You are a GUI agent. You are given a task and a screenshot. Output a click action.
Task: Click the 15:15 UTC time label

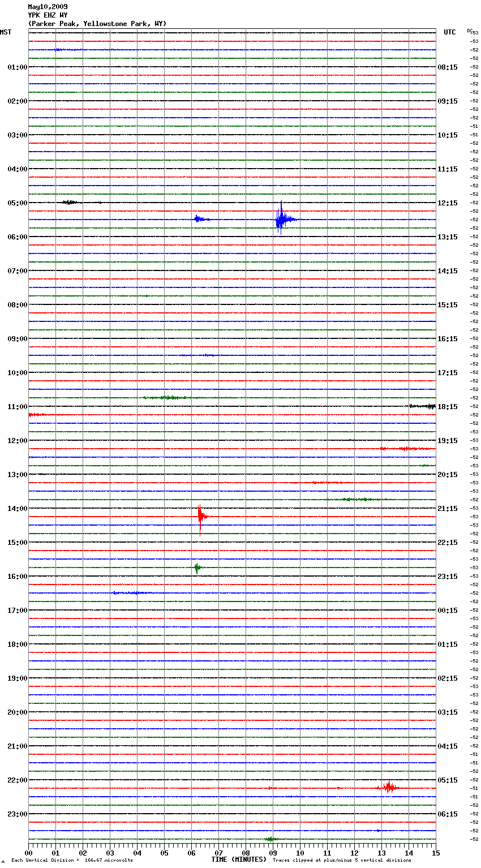[x=448, y=305]
